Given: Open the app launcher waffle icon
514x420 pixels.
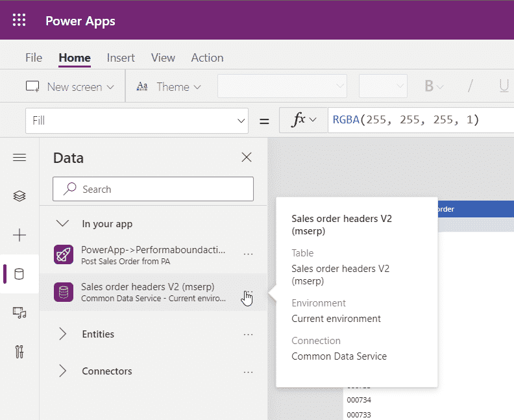Looking at the screenshot, I should (x=19, y=20).
